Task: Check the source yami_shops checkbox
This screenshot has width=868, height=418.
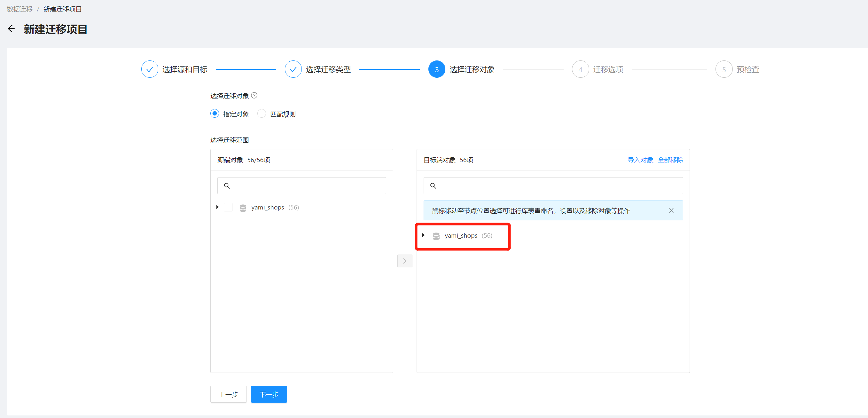Action: pyautogui.click(x=228, y=207)
